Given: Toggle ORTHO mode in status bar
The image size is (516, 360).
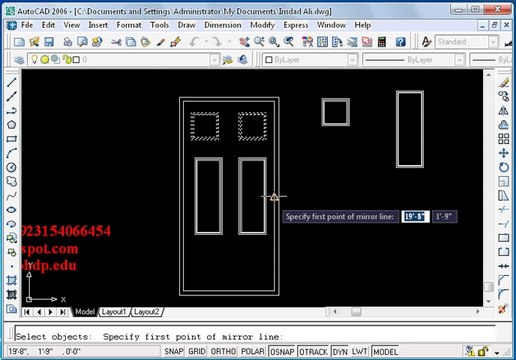Looking at the screenshot, I should pyautogui.click(x=223, y=352).
